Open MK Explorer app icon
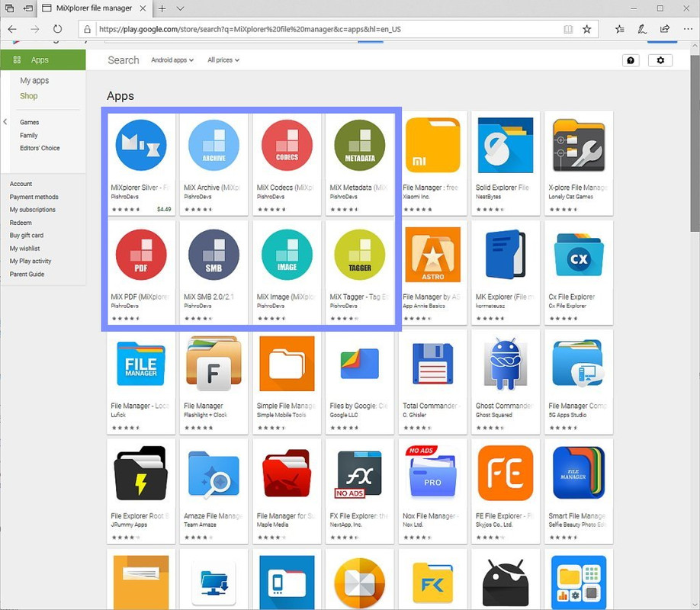 (506, 255)
